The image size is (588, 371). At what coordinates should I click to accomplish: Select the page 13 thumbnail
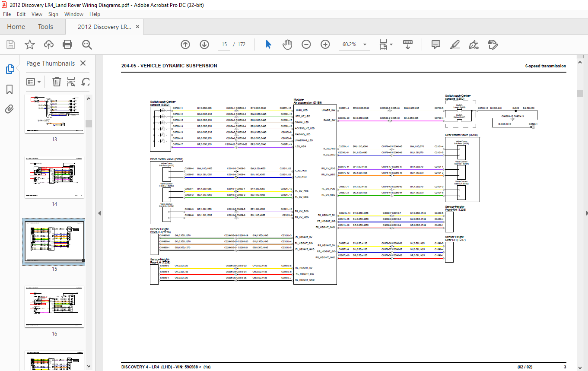tap(54, 113)
